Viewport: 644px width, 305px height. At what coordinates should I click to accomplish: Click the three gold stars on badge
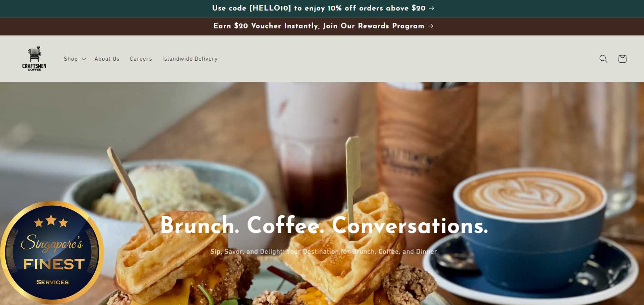[51, 221]
